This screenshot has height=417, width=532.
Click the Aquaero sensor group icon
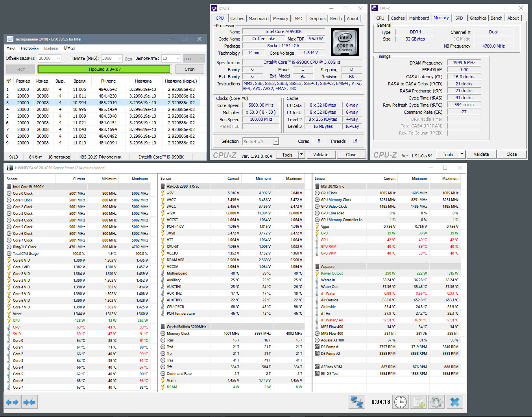[317, 267]
